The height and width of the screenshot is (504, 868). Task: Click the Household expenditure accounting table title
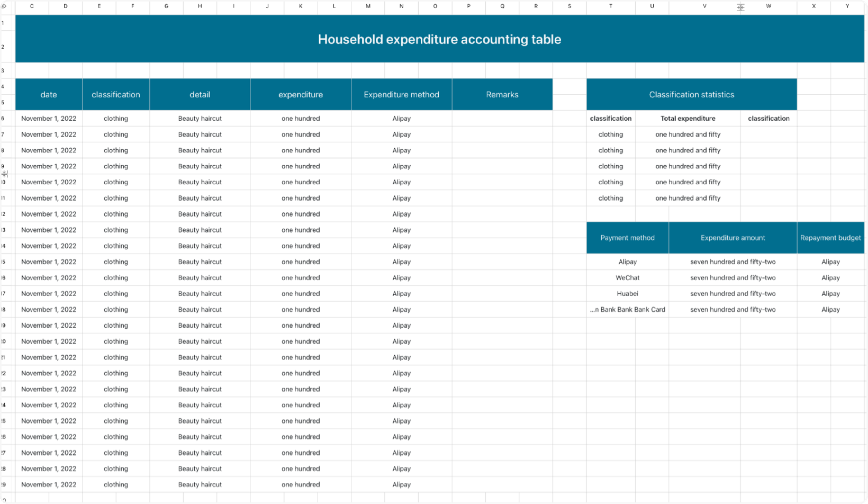click(439, 39)
